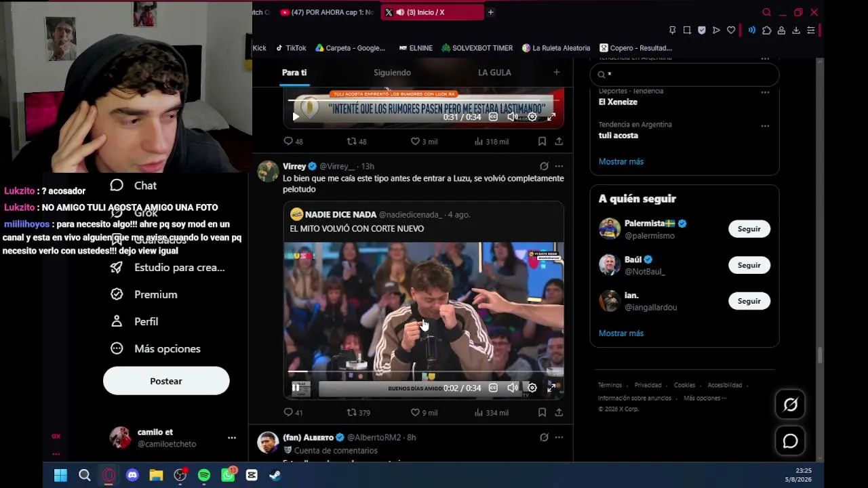The height and width of the screenshot is (488, 868).
Task: Open more options on Alberto's post
Action: click(559, 437)
